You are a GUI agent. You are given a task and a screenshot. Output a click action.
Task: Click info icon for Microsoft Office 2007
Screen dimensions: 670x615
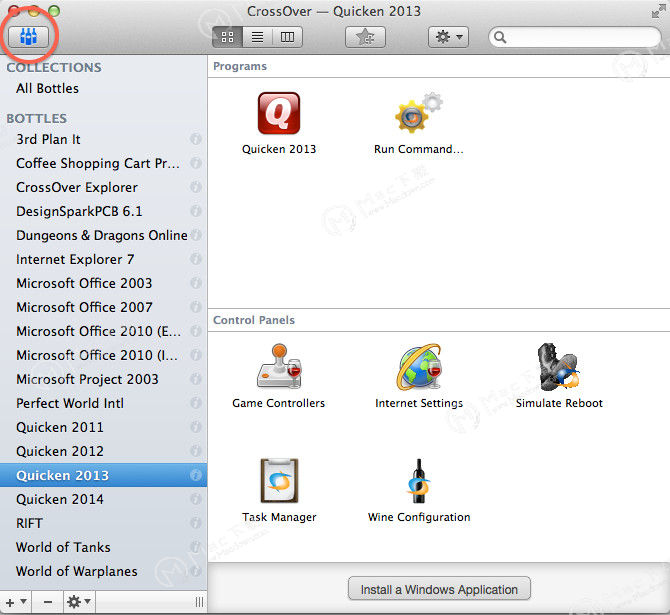(196, 307)
